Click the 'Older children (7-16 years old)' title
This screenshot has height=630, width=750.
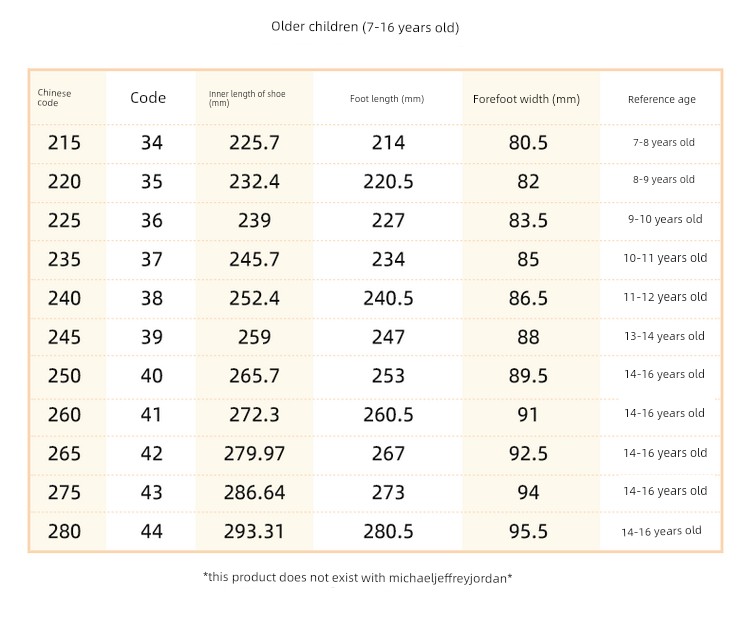coord(365,27)
